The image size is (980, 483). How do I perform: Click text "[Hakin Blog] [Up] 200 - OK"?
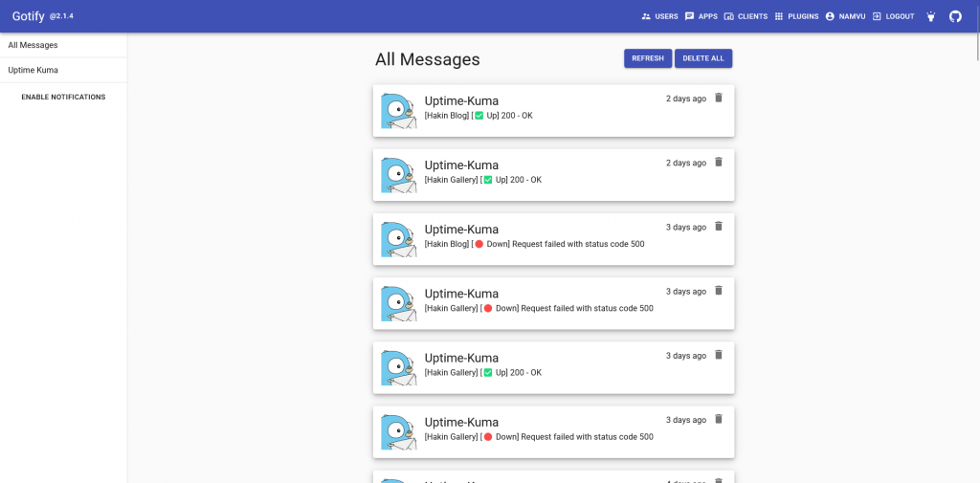tap(479, 116)
